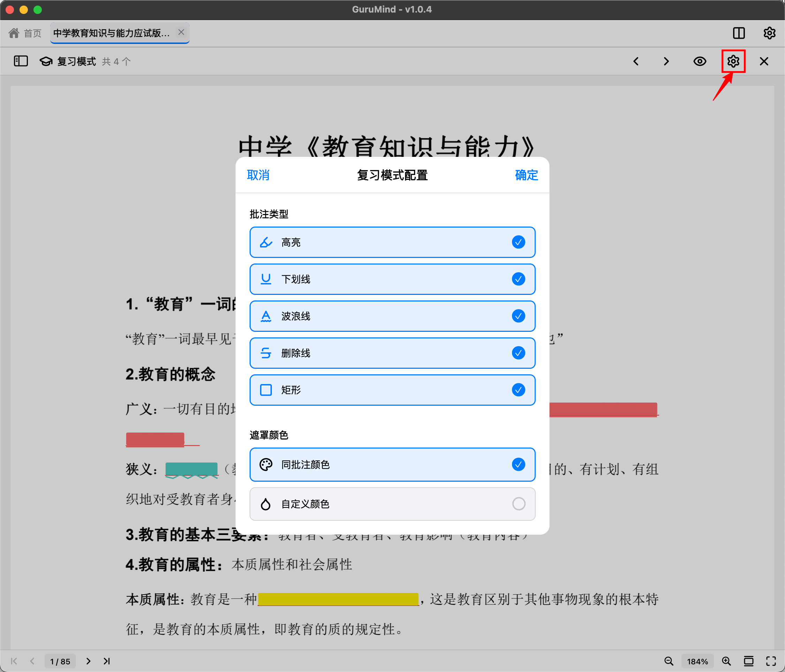The image size is (785, 672).
Task: Switch to the 首页 home tab
Action: click(24, 33)
